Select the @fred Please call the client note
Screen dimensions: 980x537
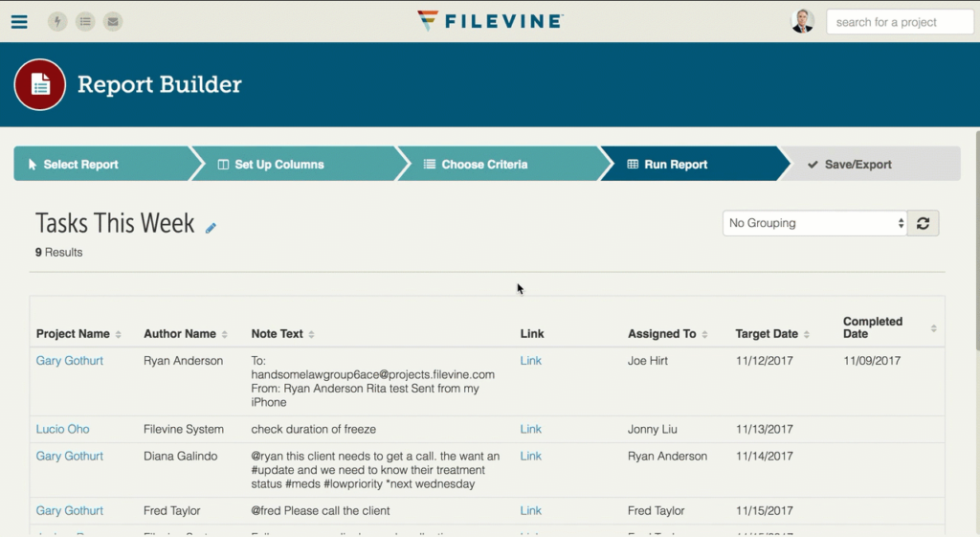[x=321, y=511]
